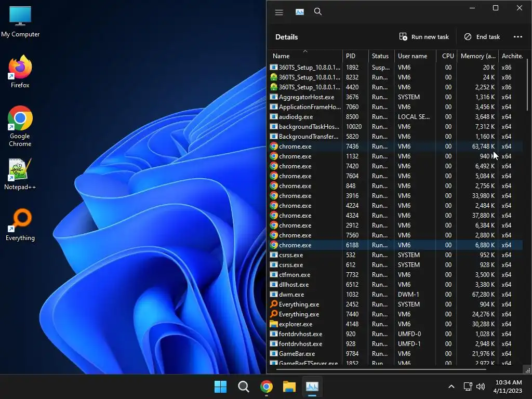Select chrome.exe with PID 7420
This screenshot has height=399, width=532.
tap(395, 166)
